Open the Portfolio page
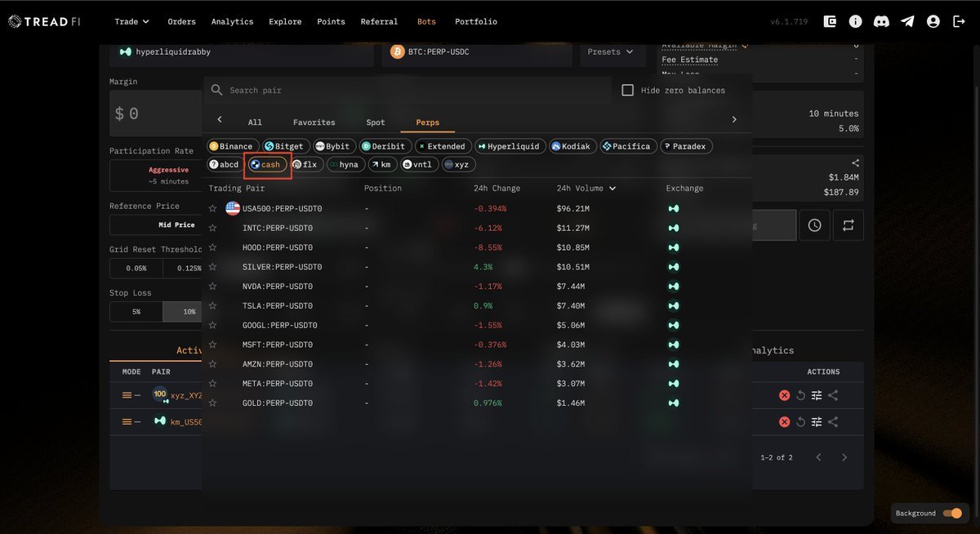This screenshot has height=534, width=980. [475, 22]
